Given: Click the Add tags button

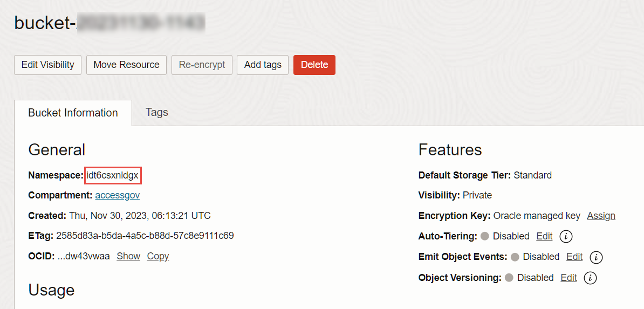Looking at the screenshot, I should tap(263, 65).
